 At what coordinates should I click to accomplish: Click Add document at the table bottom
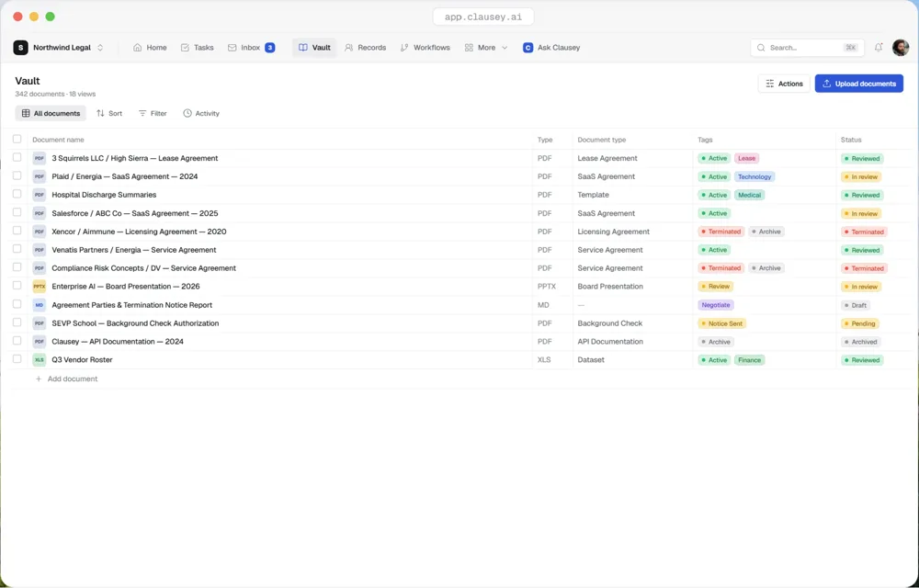(x=67, y=379)
